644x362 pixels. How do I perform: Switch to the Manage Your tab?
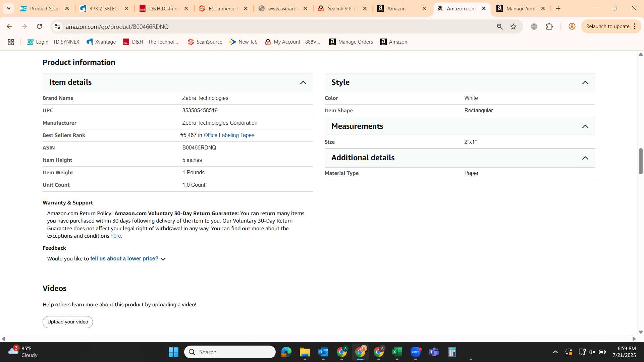click(x=521, y=8)
